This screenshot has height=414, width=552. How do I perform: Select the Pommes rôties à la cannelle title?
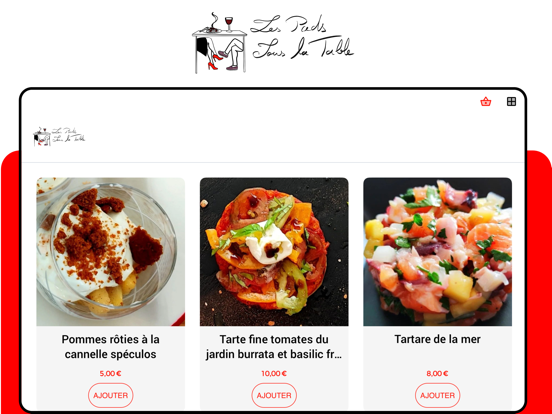click(111, 346)
